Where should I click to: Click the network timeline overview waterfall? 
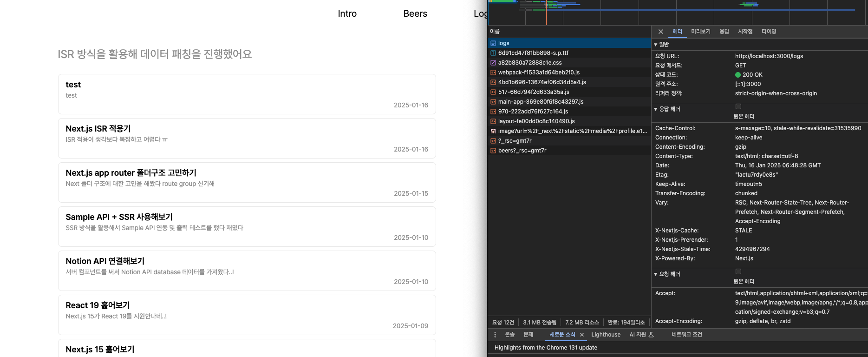678,12
